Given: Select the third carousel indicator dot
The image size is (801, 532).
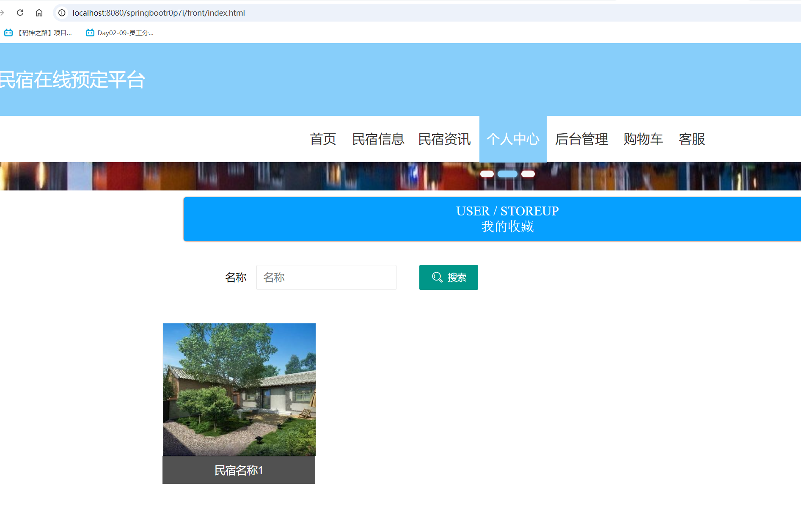Looking at the screenshot, I should (x=528, y=174).
